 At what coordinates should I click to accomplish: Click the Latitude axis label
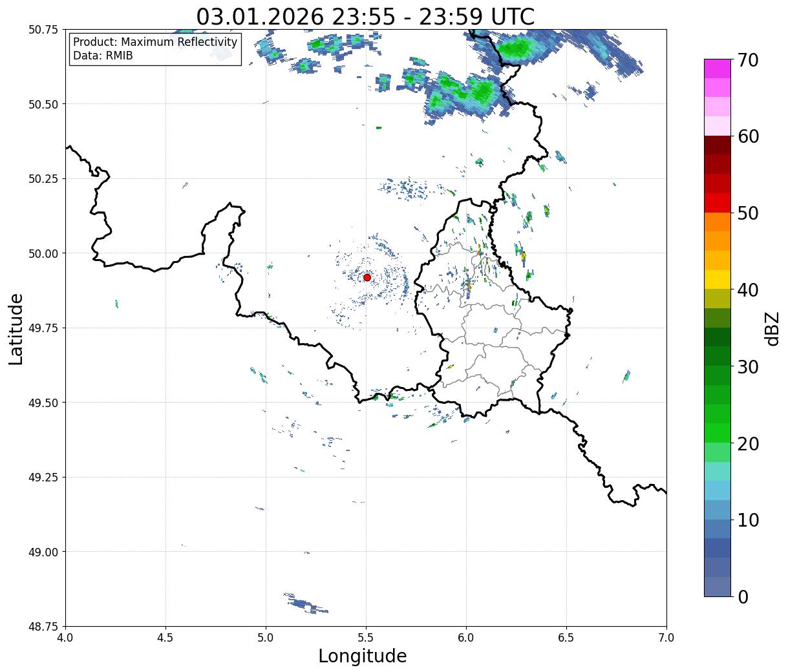(x=16, y=328)
